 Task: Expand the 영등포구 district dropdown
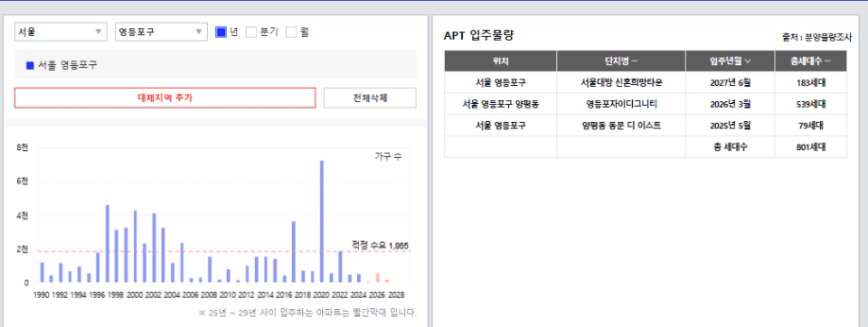coord(161,33)
